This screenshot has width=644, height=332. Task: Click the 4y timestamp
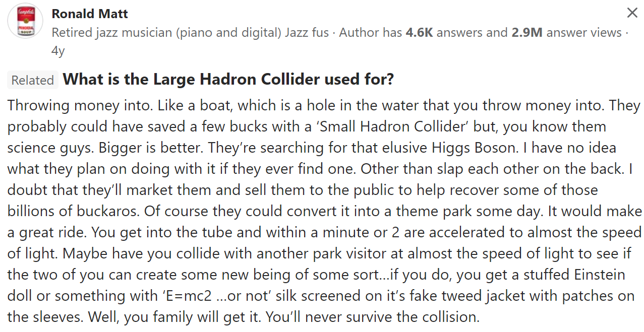58,51
